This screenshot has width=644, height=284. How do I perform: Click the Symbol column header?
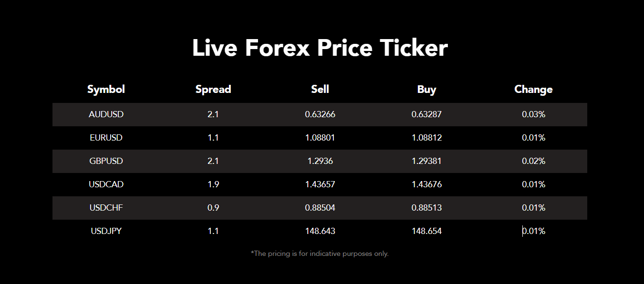click(x=106, y=90)
